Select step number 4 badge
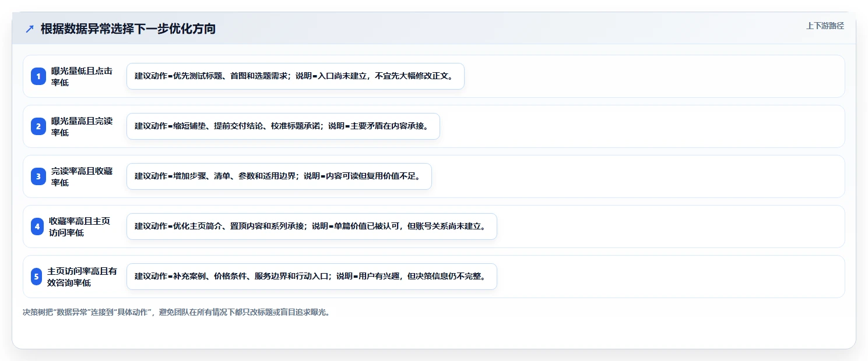868x361 pixels. pyautogui.click(x=37, y=226)
